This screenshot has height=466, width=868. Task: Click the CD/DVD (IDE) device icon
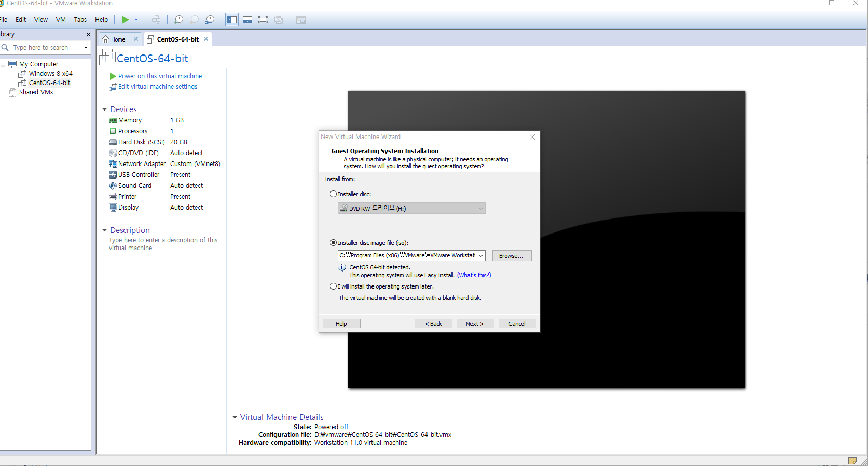click(x=113, y=153)
